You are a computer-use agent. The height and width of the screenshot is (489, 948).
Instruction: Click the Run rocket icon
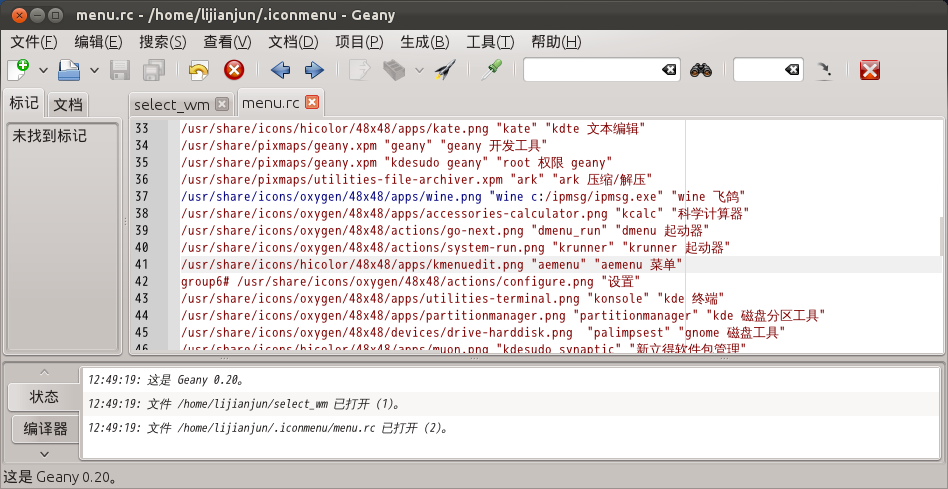tap(445, 70)
